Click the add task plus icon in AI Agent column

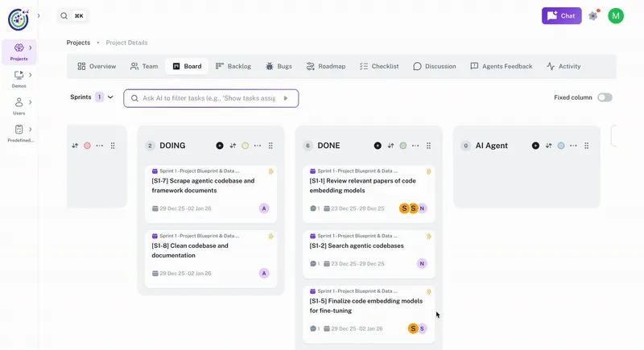pyautogui.click(x=535, y=146)
